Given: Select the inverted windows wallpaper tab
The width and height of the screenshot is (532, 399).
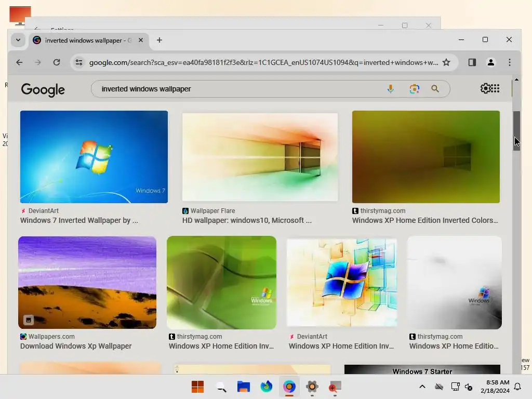Looking at the screenshot, I should [x=89, y=40].
